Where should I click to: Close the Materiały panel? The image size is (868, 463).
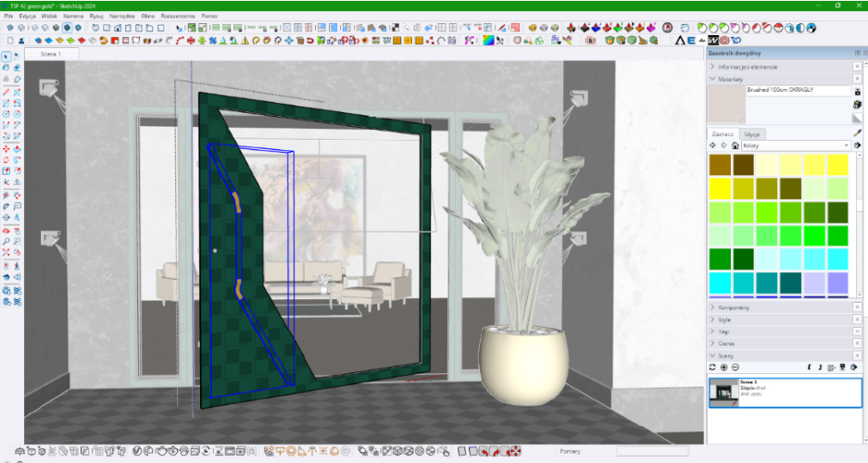click(857, 79)
